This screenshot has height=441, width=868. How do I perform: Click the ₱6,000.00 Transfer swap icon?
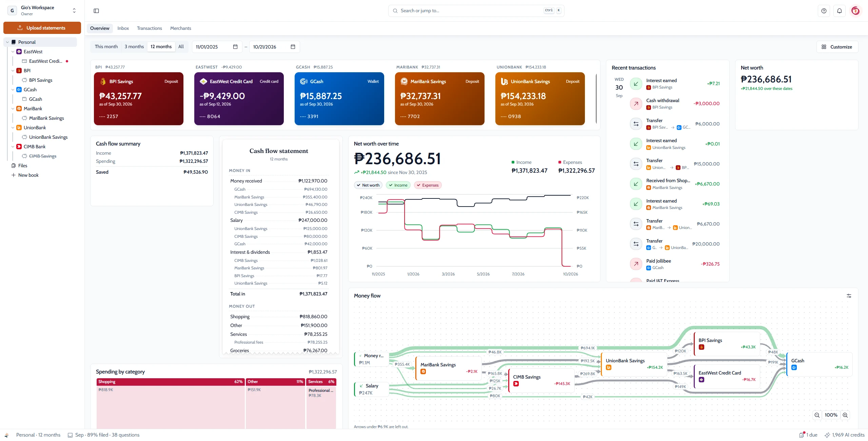[x=636, y=124]
